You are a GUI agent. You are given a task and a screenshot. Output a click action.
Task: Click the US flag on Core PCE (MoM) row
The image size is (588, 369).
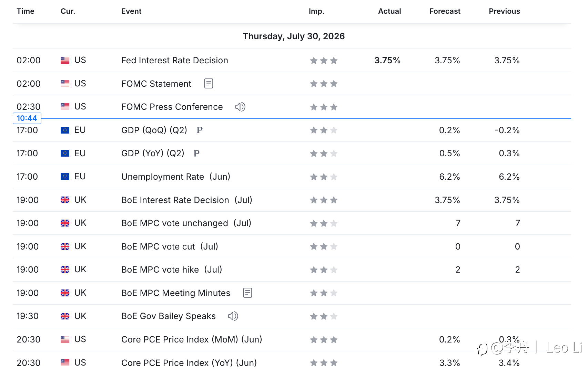pyautogui.click(x=65, y=339)
